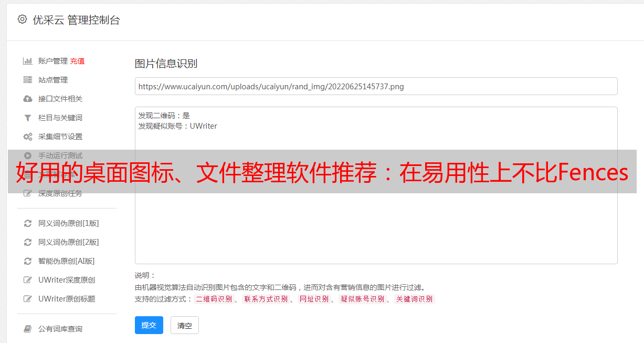Open the red 充值 recharge link

(x=77, y=61)
